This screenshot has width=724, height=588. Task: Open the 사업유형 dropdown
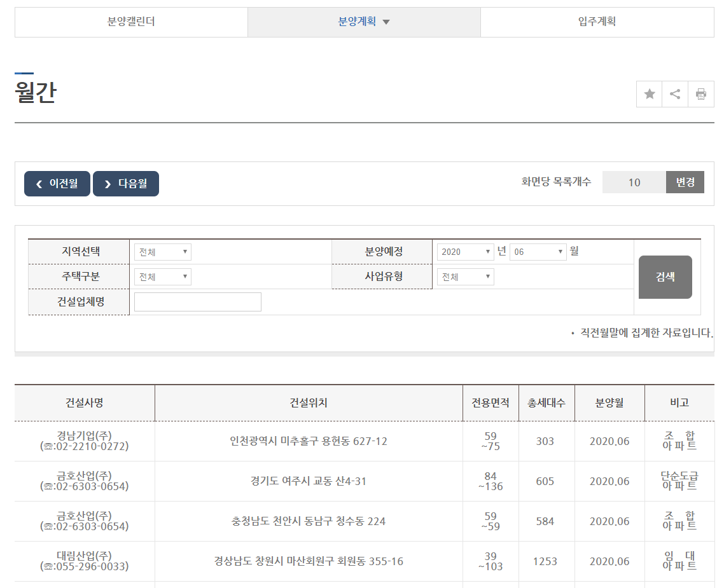(466, 277)
